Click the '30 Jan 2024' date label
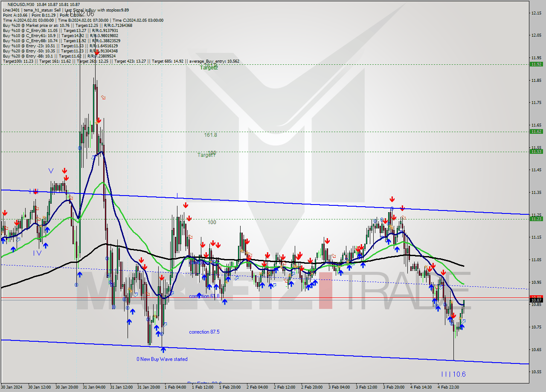 11,387
